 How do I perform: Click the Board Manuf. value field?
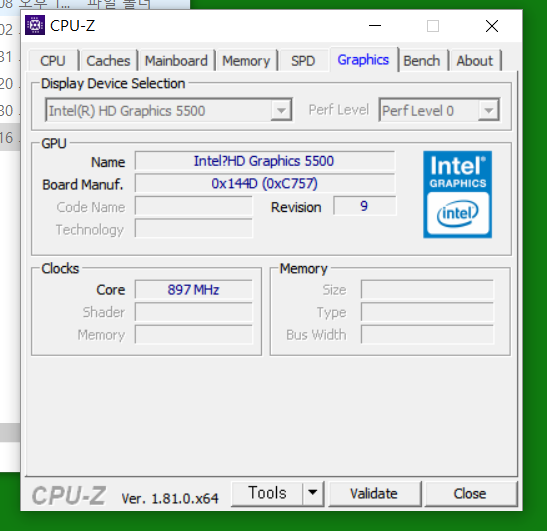(x=264, y=183)
